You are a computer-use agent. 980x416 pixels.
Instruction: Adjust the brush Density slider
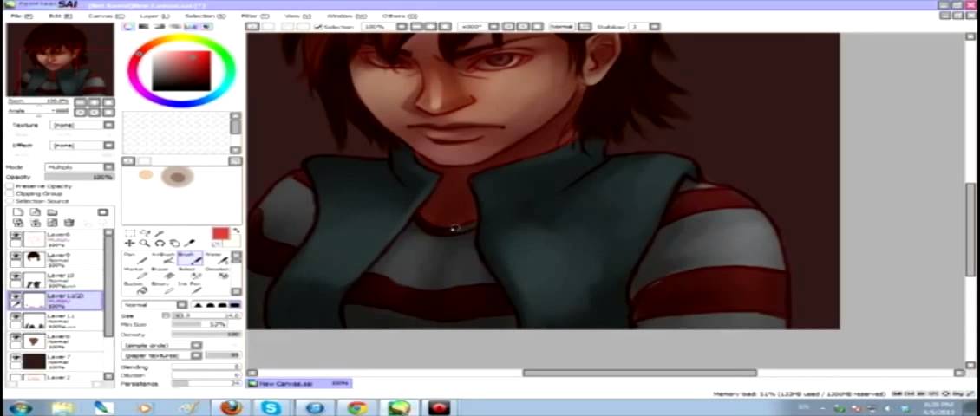pos(206,335)
